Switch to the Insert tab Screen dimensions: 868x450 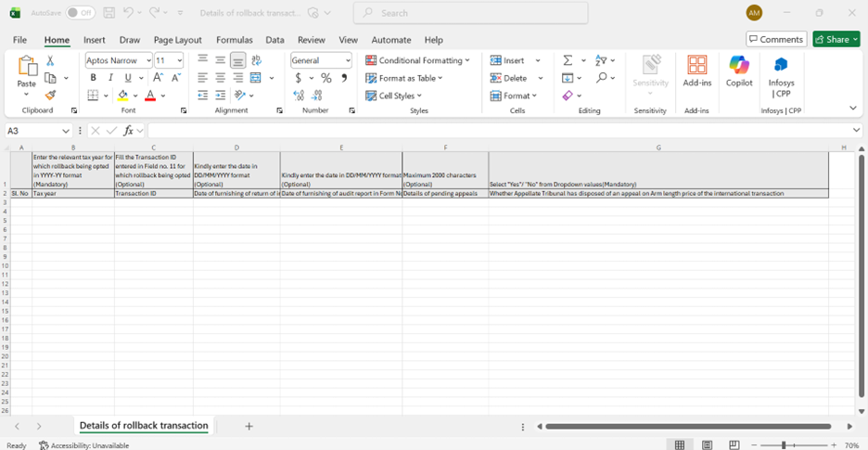94,40
